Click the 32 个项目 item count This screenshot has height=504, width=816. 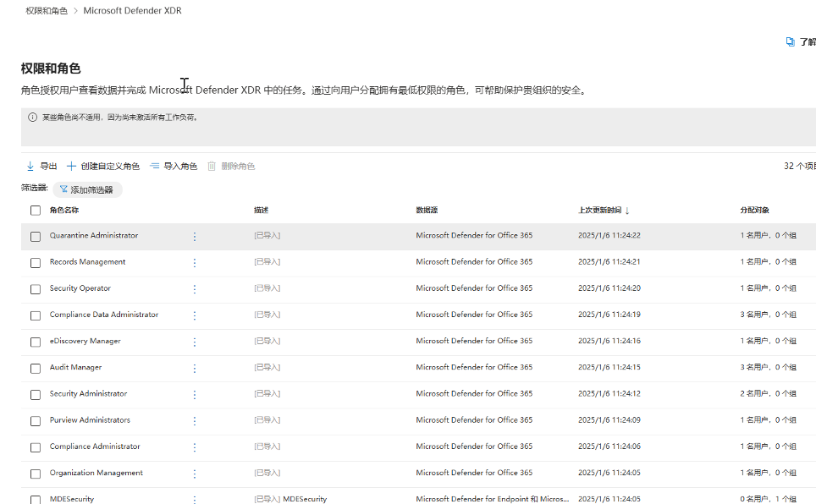click(800, 167)
